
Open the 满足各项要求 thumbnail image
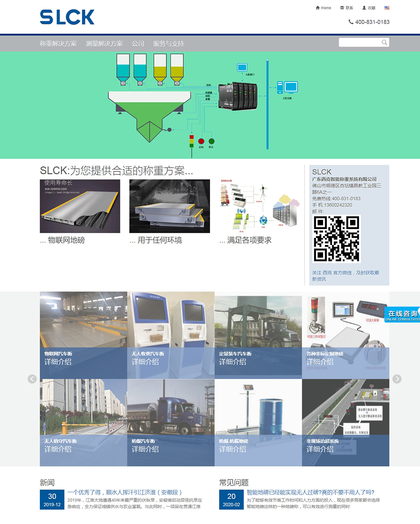259,206
